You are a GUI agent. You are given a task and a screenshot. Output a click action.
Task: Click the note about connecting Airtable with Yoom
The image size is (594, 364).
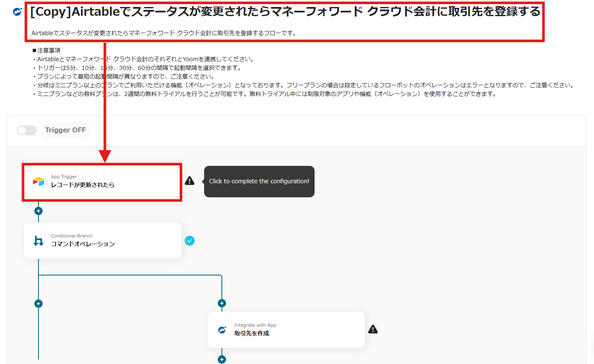point(144,59)
